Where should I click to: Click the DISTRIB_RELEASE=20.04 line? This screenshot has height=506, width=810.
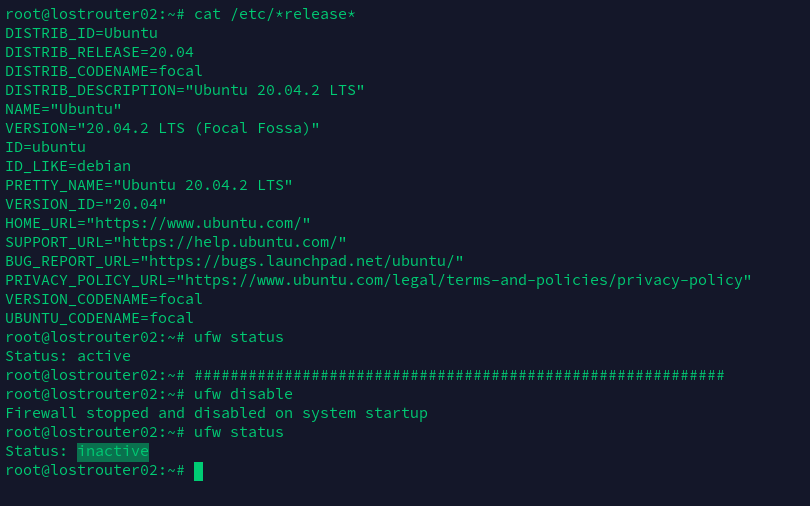(99, 52)
